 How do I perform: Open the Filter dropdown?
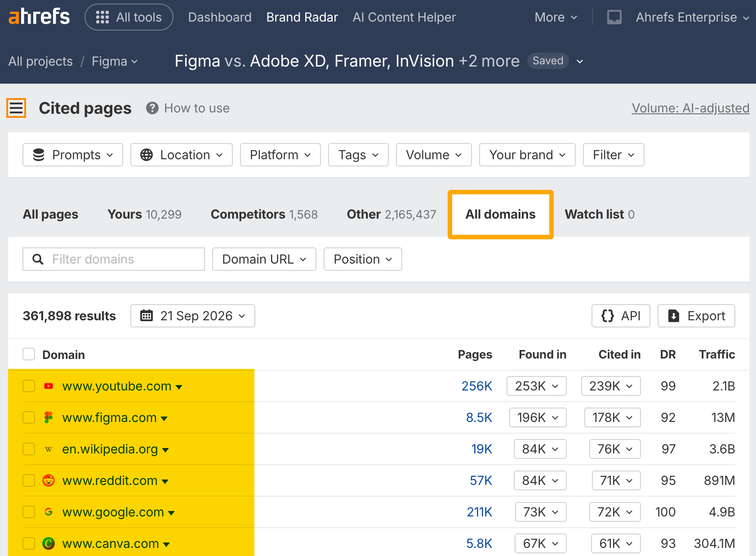(x=614, y=155)
